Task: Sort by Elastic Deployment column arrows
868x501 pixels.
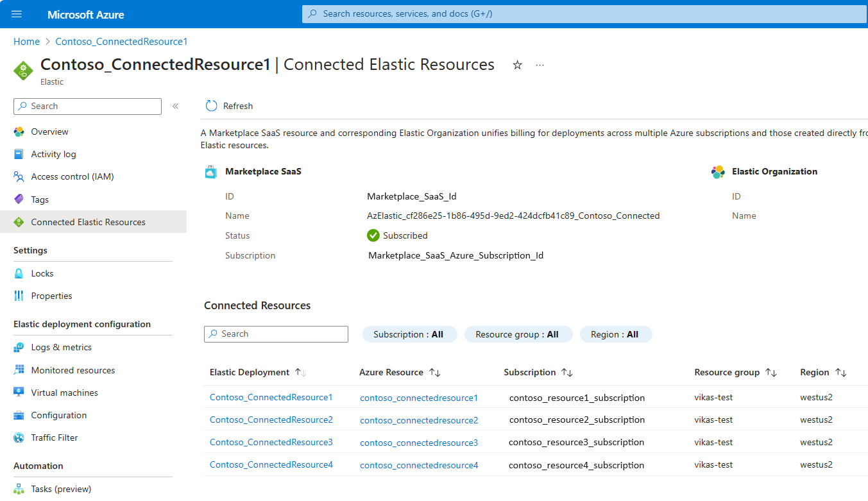Action: [x=300, y=372]
